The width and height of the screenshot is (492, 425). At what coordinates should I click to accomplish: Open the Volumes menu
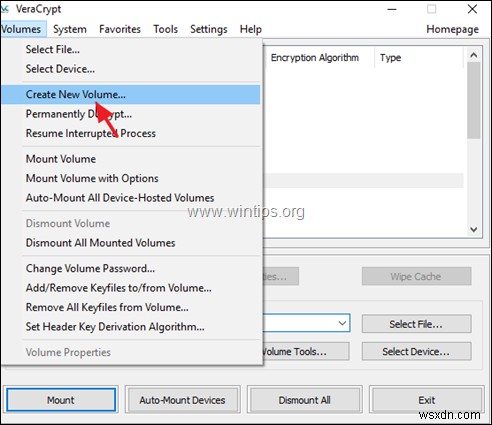tap(22, 29)
